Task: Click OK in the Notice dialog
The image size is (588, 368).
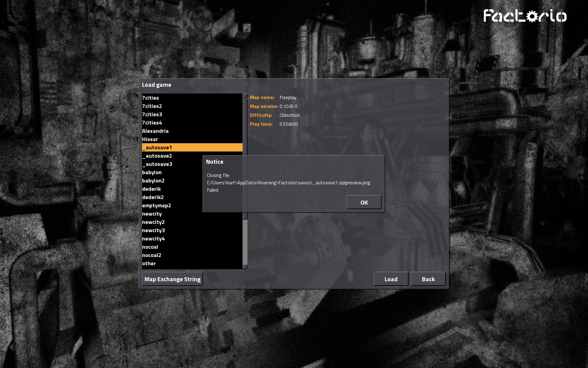Action: 364,202
